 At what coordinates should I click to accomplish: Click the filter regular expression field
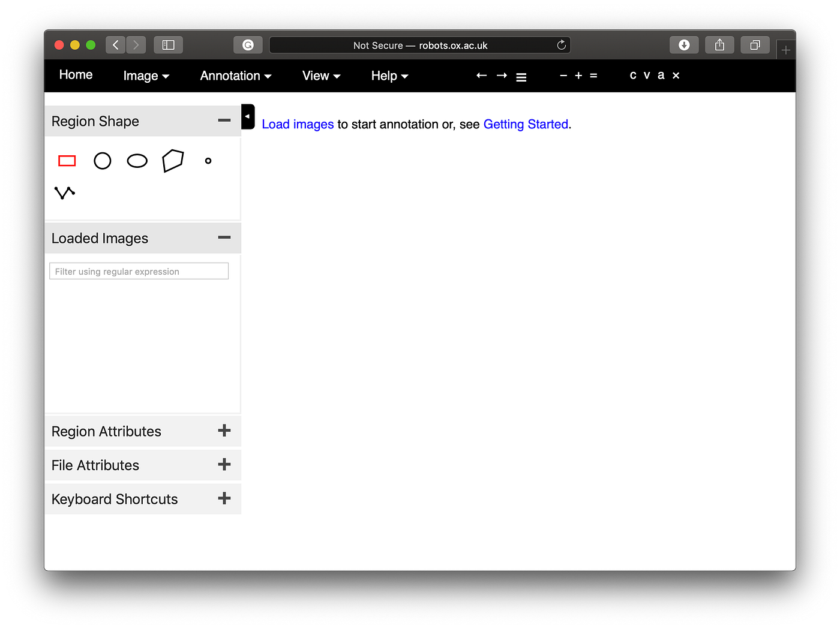pos(139,271)
